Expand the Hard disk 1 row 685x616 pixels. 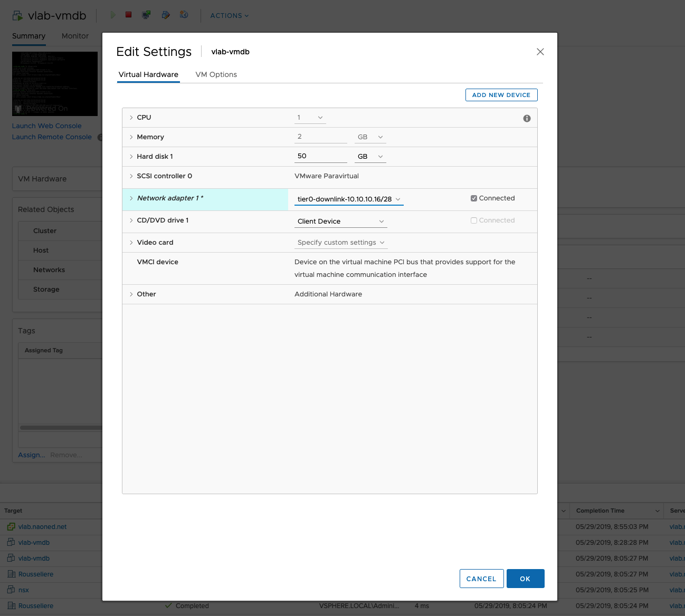click(x=131, y=157)
